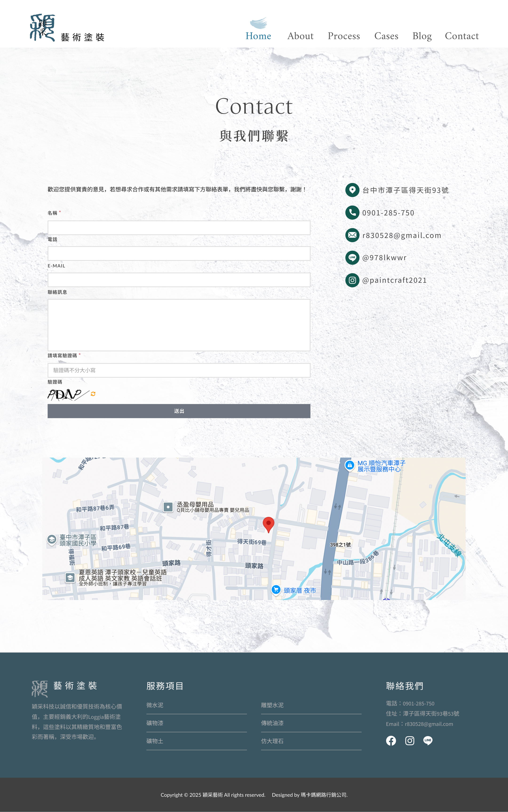Open the About menu item

300,36
